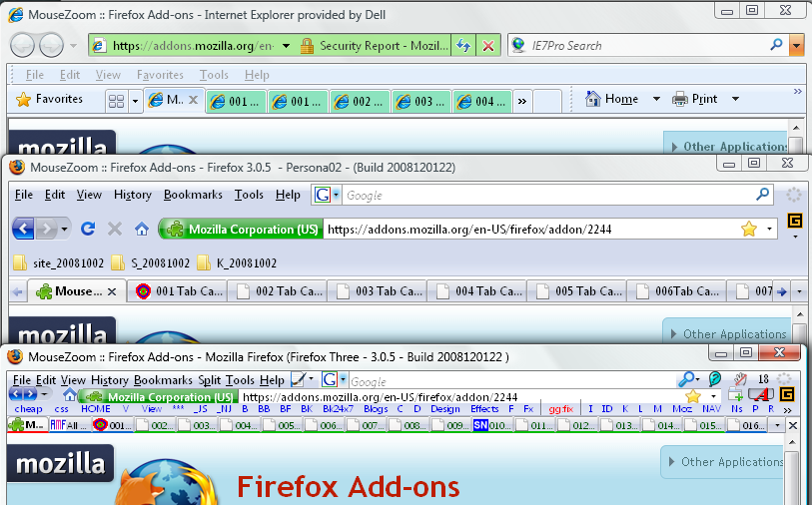
Task: Click the Mozilla Corporation (US) identity button in Persona02
Action: click(x=242, y=229)
